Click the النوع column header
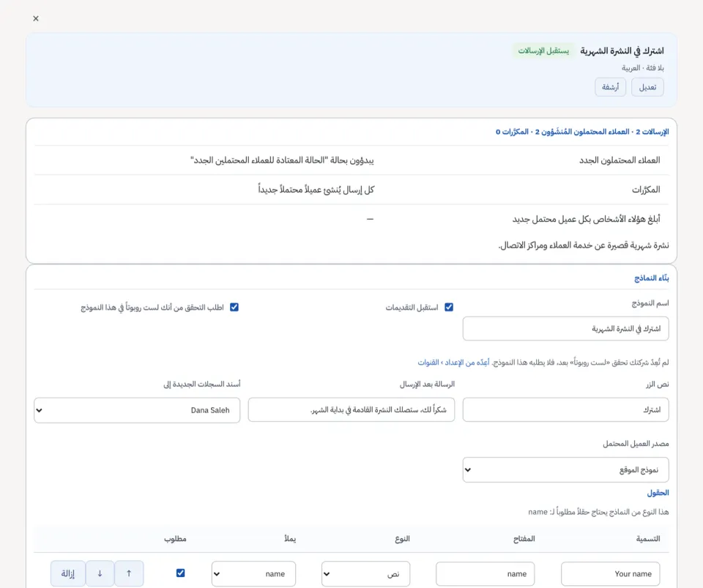This screenshot has width=703, height=588. [x=402, y=538]
